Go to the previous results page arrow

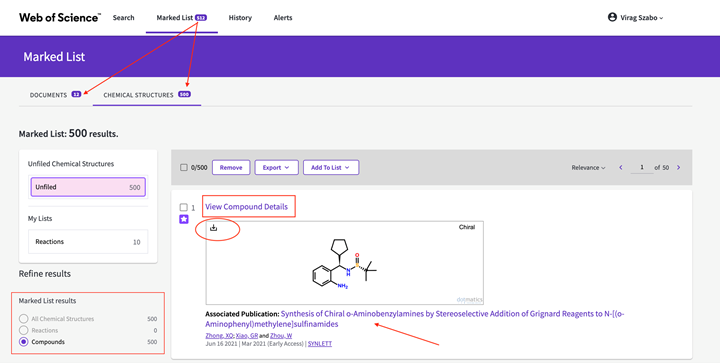coord(621,168)
